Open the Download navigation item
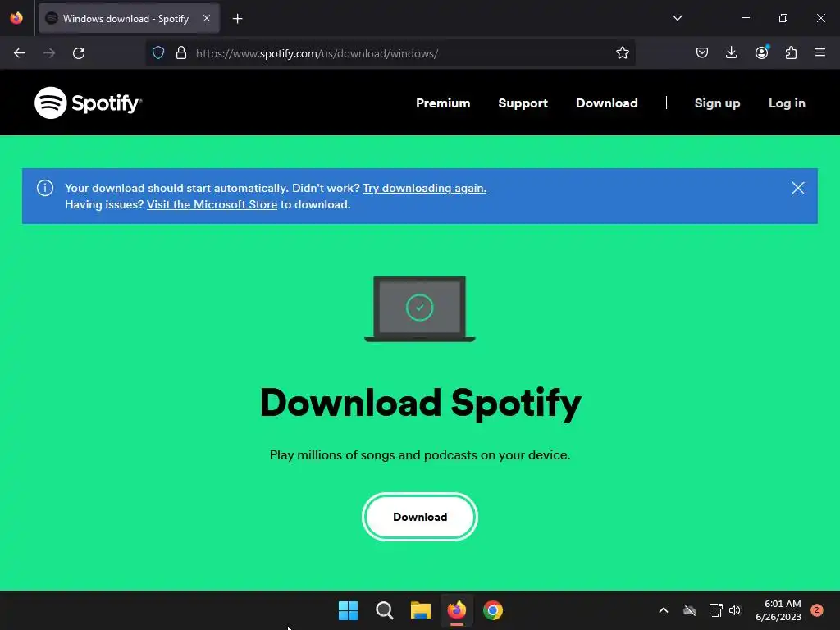Viewport: 840px width, 630px height. [x=606, y=103]
